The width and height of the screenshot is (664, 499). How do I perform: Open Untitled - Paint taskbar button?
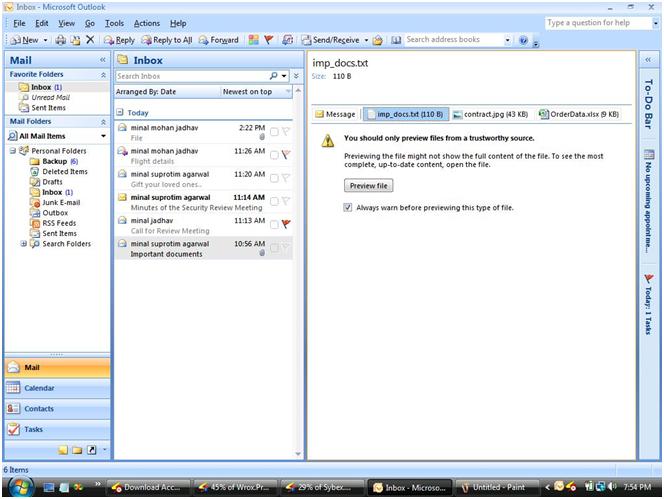click(x=496, y=488)
